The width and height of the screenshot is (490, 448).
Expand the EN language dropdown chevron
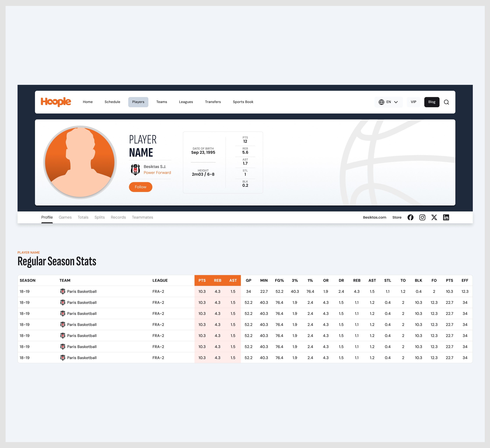pos(396,102)
